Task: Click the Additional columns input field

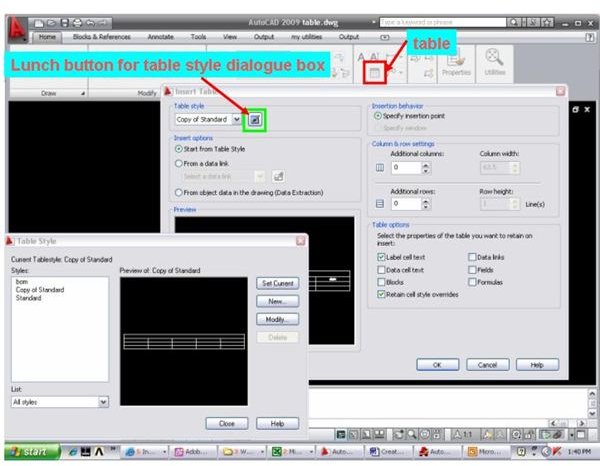Action: 406,168
